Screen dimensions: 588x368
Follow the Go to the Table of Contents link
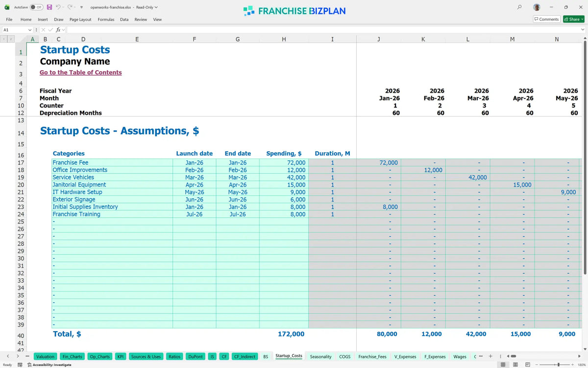click(x=81, y=73)
